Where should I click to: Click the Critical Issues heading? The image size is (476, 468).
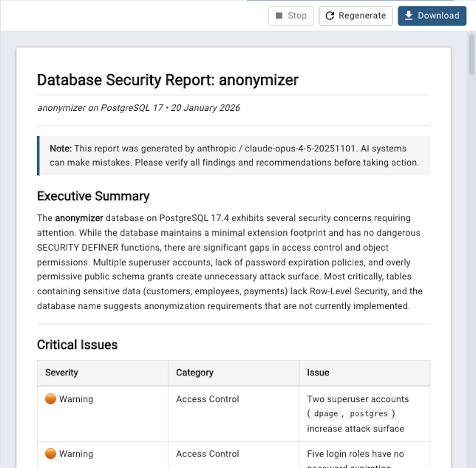click(x=77, y=344)
